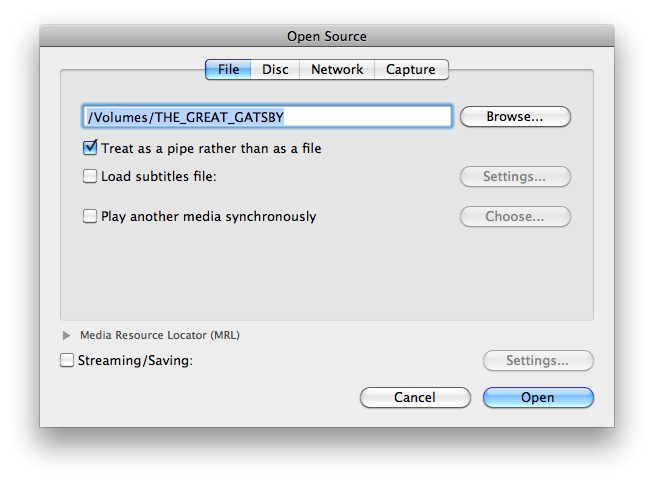Expand the Media Resource Locator disclosure triangle
654x482 pixels.
[67, 335]
